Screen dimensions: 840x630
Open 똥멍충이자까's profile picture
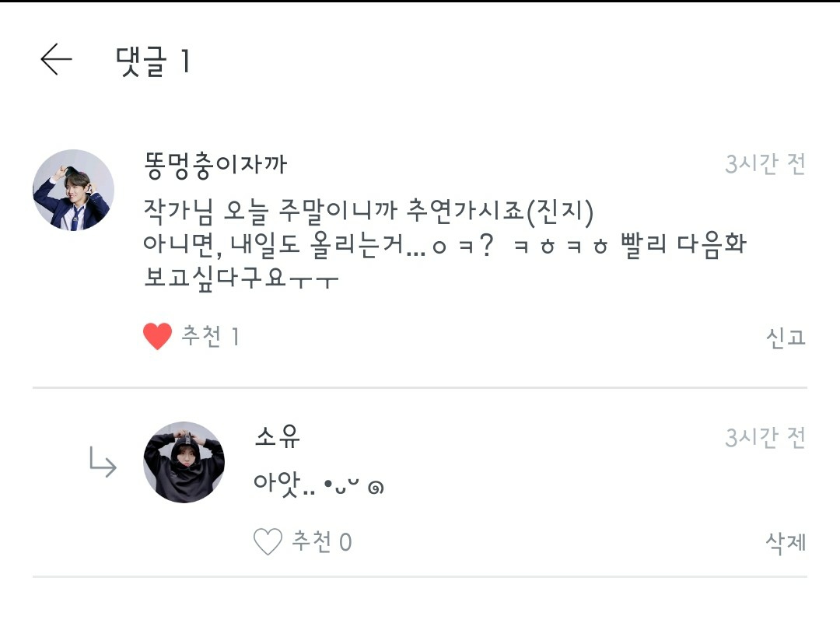click(73, 191)
